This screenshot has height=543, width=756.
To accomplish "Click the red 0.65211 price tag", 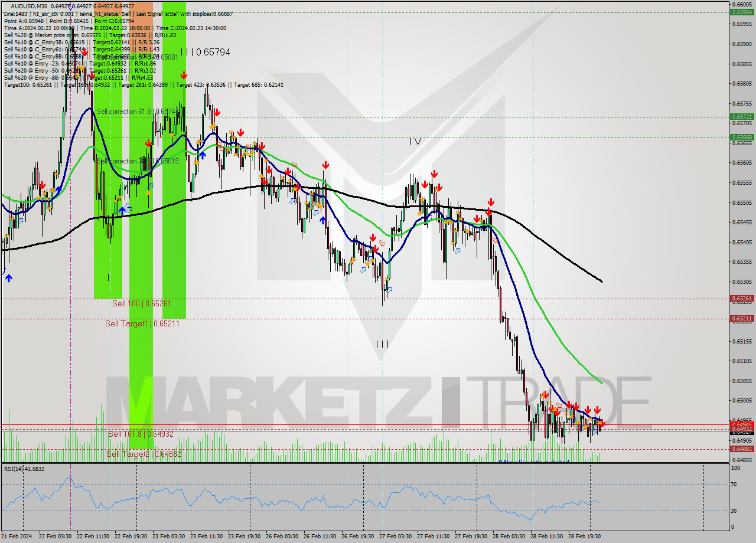I will (x=742, y=319).
